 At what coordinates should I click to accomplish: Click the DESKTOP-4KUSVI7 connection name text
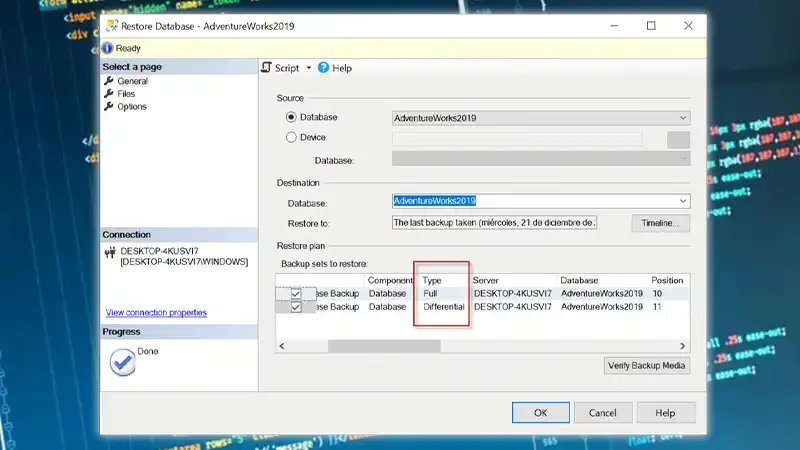point(159,251)
